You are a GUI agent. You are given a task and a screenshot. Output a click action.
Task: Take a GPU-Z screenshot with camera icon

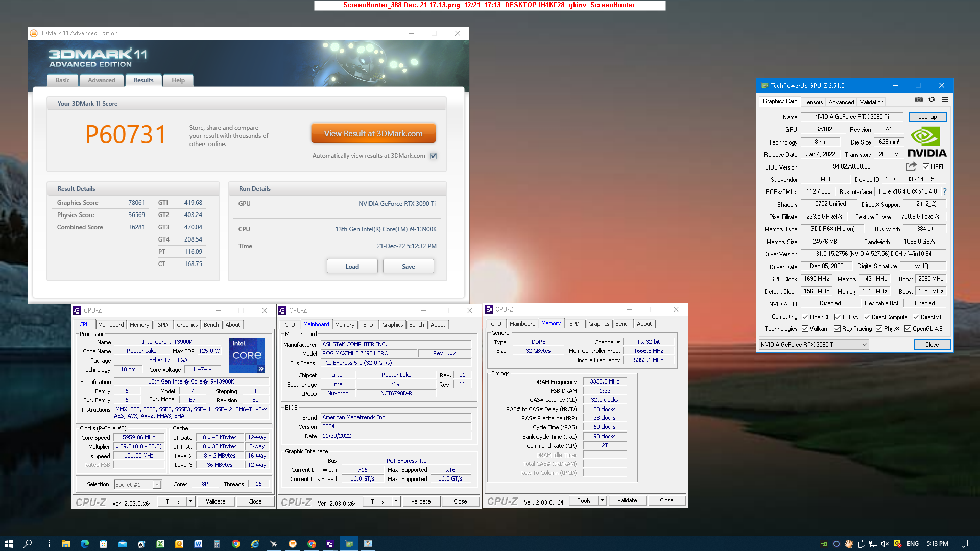919,100
